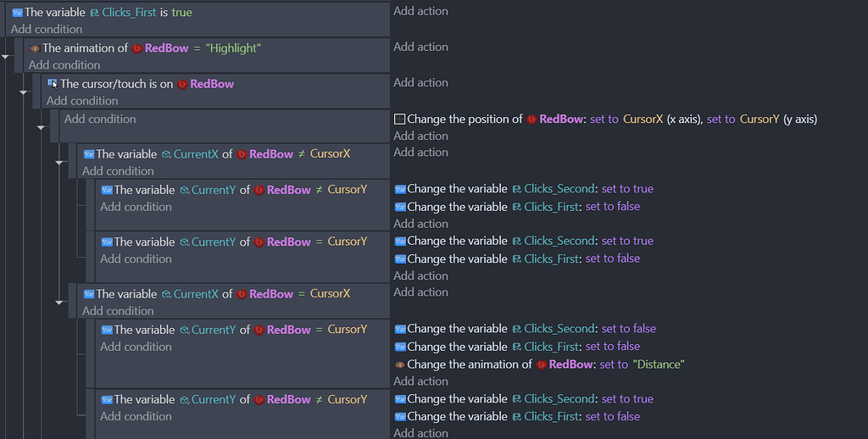Add action below Change the position action
This screenshot has width=868, height=439.
point(420,136)
